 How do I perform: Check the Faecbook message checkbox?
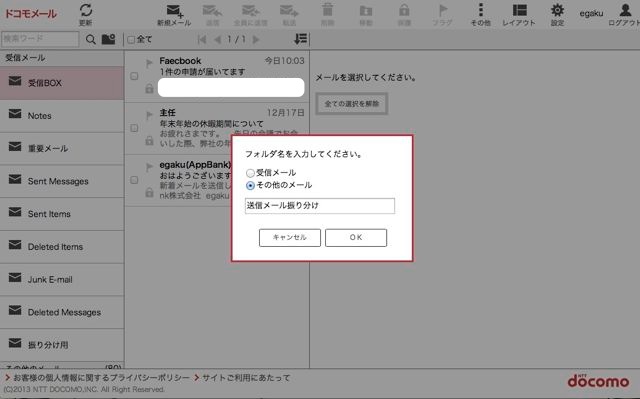coord(134,76)
